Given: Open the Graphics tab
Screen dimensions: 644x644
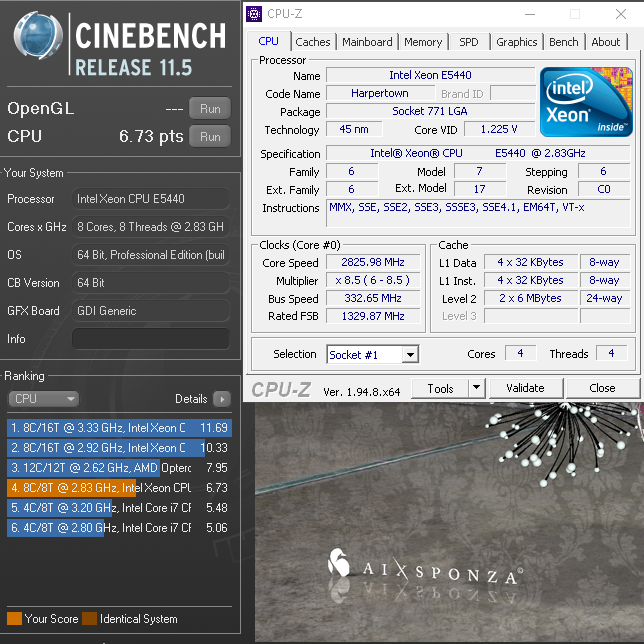Looking at the screenshot, I should pyautogui.click(x=516, y=42).
